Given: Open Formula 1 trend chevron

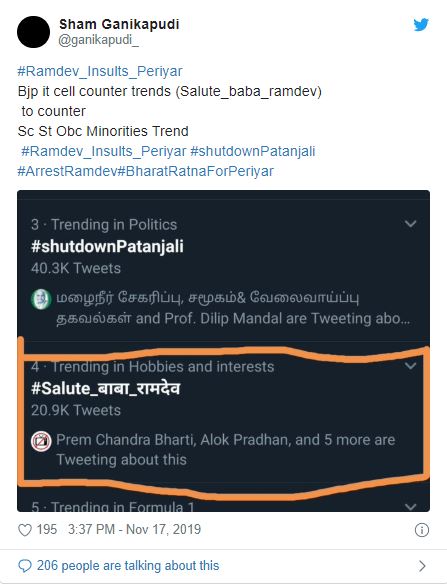Looking at the screenshot, I should coord(411,507).
